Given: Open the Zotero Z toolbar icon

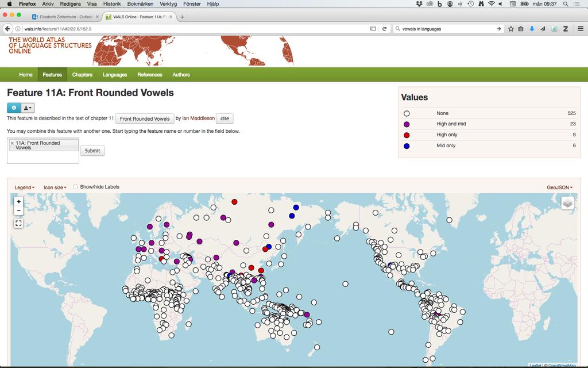Looking at the screenshot, I should pyautogui.click(x=566, y=29).
